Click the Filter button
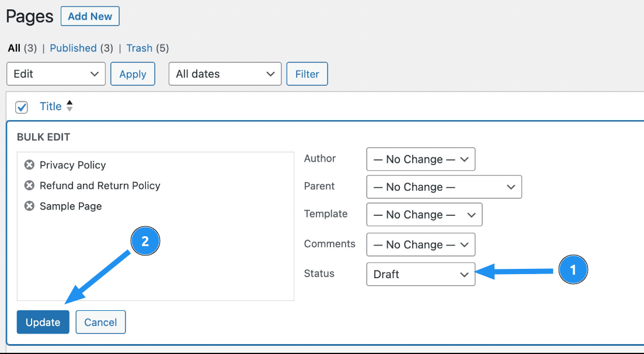The width and height of the screenshot is (644, 354). click(x=307, y=74)
